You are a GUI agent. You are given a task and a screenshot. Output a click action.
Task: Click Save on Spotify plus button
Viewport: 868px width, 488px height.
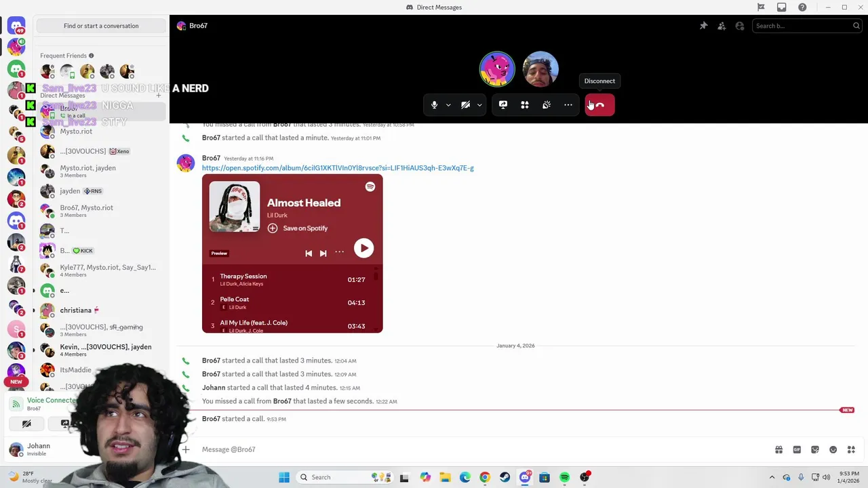click(272, 228)
